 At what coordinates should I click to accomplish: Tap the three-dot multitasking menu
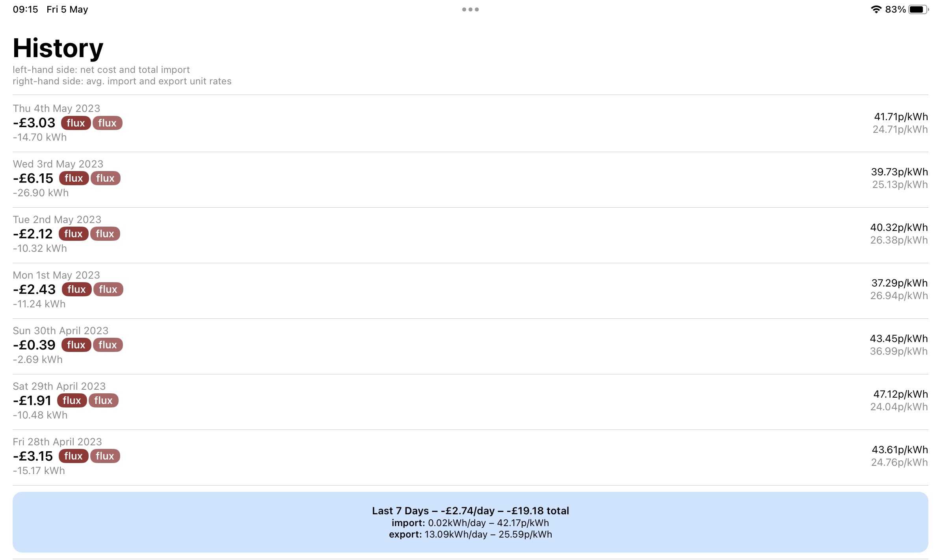pos(470,9)
